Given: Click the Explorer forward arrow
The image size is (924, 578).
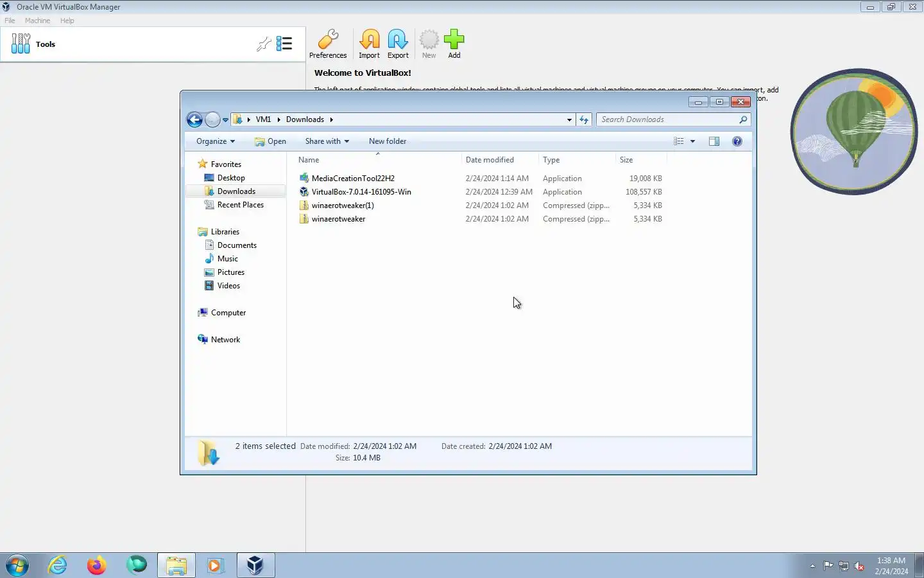Looking at the screenshot, I should tap(212, 119).
